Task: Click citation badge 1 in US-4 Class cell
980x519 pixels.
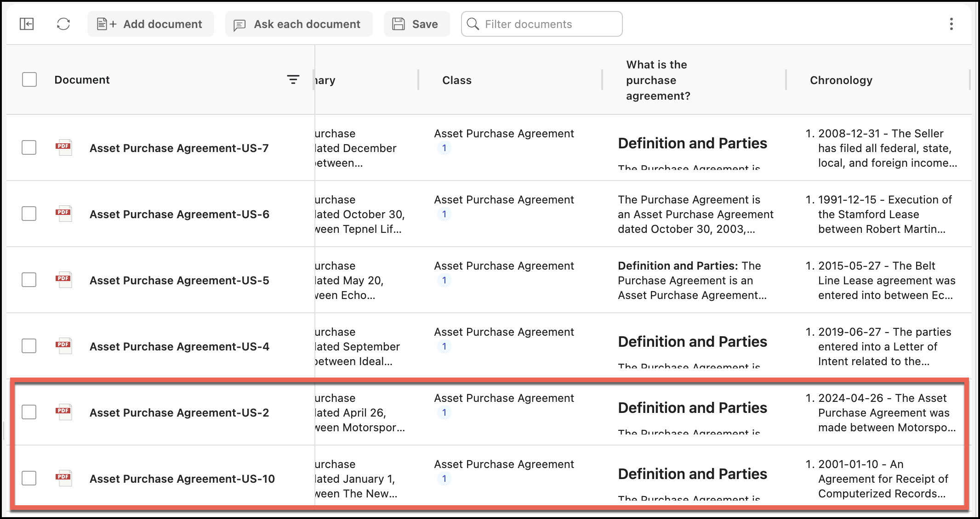Action: [x=444, y=347]
